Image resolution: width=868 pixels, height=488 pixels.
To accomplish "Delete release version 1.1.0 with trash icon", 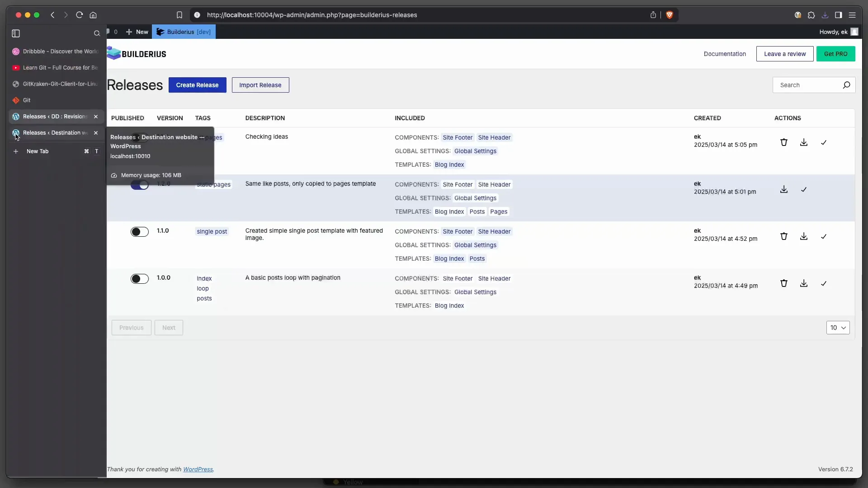I will 784,236.
